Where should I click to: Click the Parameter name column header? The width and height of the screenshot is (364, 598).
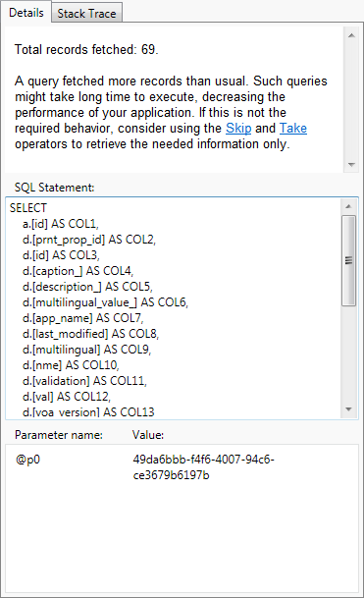pos(59,435)
